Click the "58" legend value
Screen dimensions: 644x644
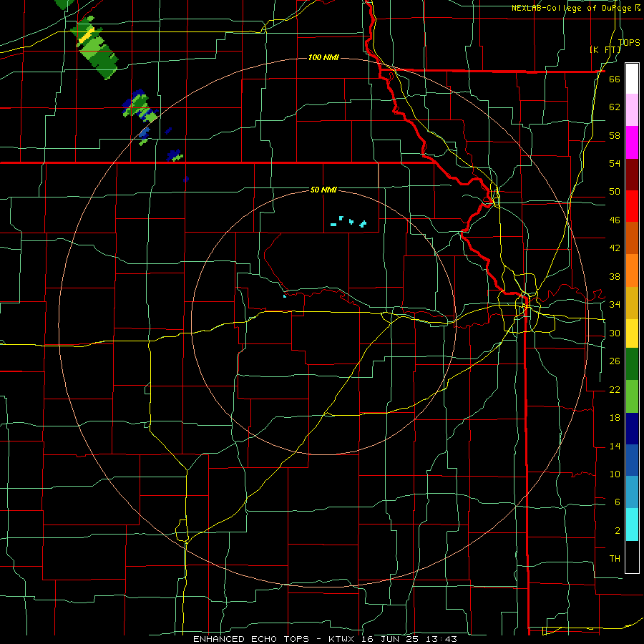tap(615, 135)
